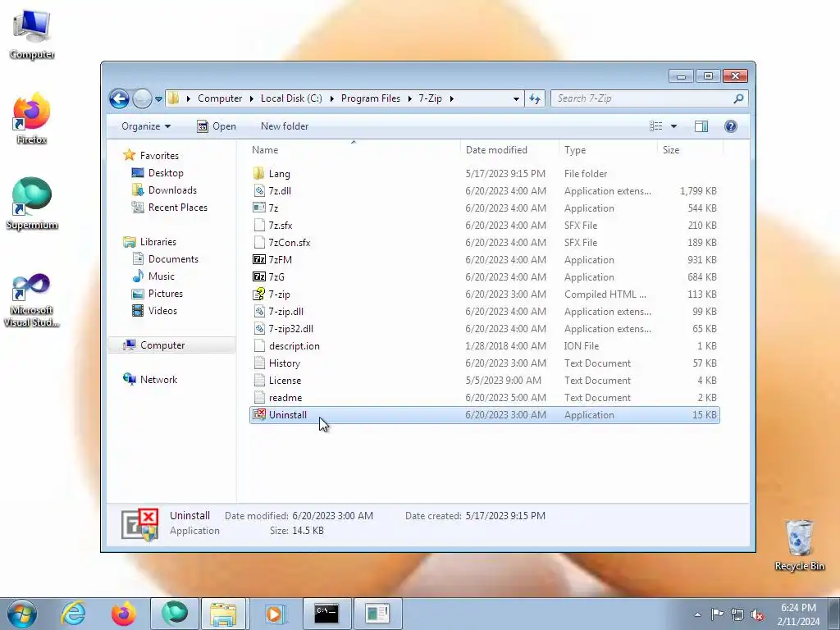840x630 pixels.
Task: Select the 7-zip32.dll file
Action: pos(484,328)
